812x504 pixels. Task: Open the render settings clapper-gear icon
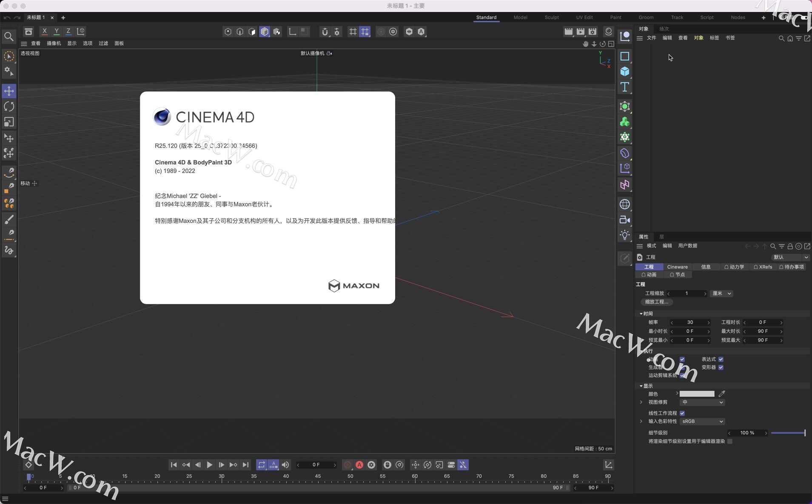click(593, 31)
